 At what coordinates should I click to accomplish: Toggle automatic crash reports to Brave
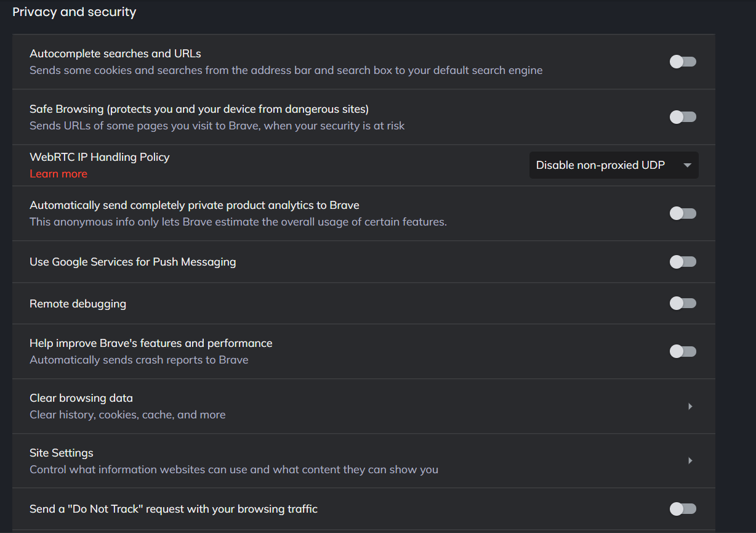pyautogui.click(x=683, y=351)
